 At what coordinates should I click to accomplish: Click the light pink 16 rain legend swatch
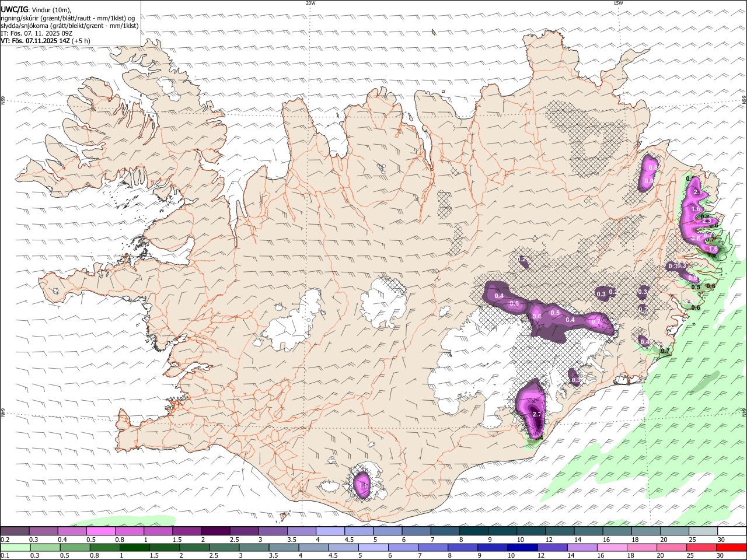click(612, 547)
